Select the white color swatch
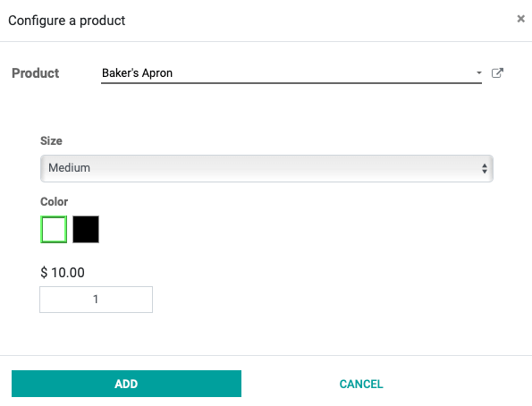 tap(54, 229)
